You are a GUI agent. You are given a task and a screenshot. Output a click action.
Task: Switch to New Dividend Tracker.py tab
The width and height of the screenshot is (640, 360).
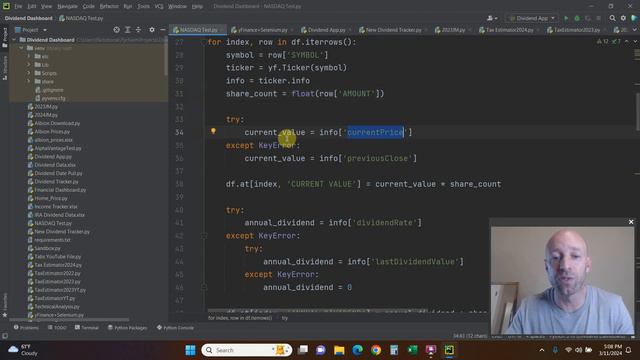click(x=390, y=30)
